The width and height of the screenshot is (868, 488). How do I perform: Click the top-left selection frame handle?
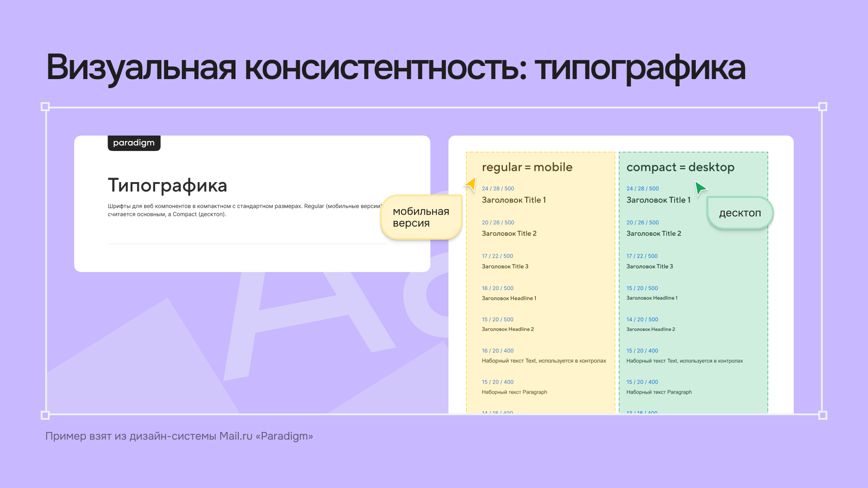(x=45, y=106)
